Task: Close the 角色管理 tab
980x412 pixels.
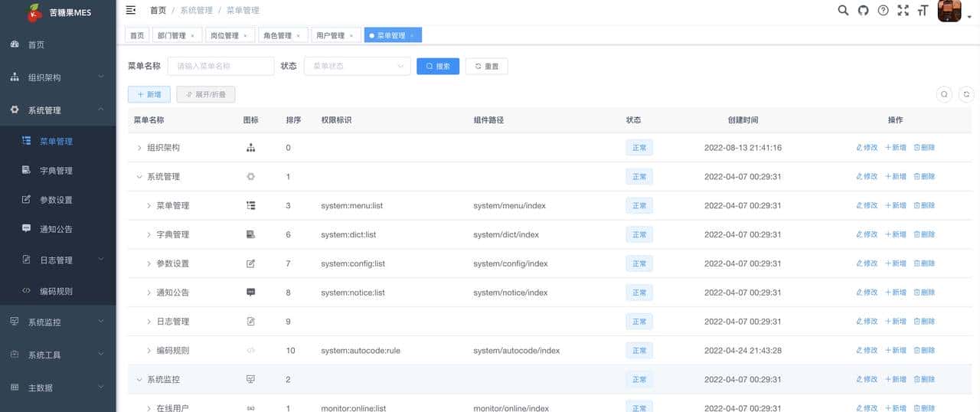Action: [x=298, y=35]
